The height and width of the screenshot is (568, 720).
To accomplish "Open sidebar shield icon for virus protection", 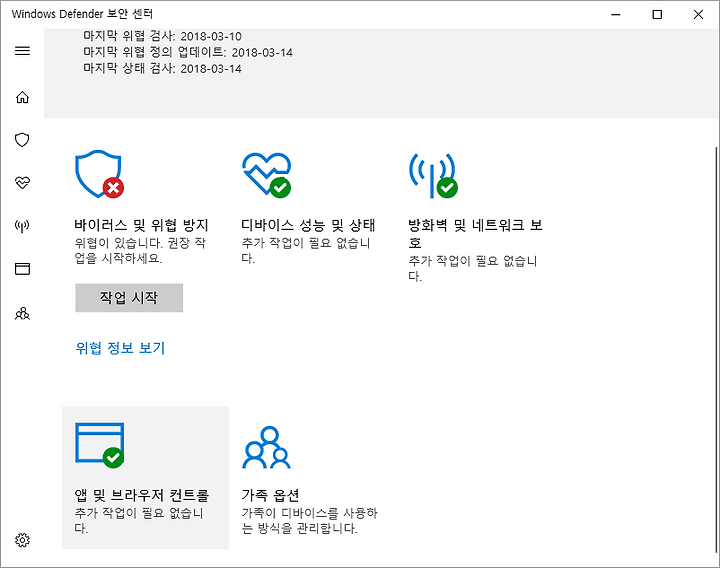I will (x=22, y=140).
